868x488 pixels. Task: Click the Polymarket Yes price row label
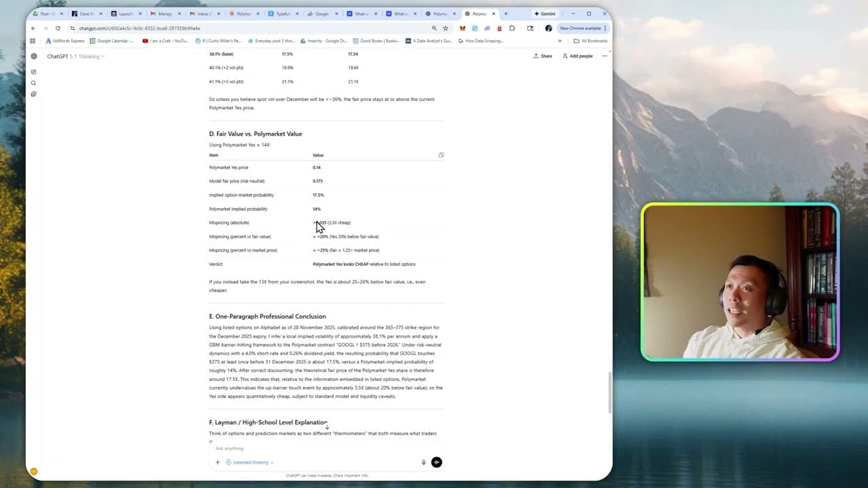229,167
